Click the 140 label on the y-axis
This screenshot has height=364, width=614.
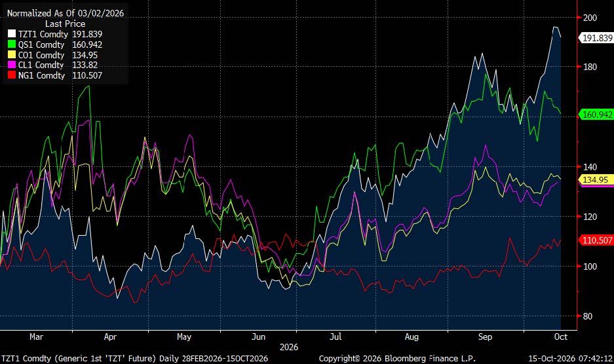pos(590,167)
